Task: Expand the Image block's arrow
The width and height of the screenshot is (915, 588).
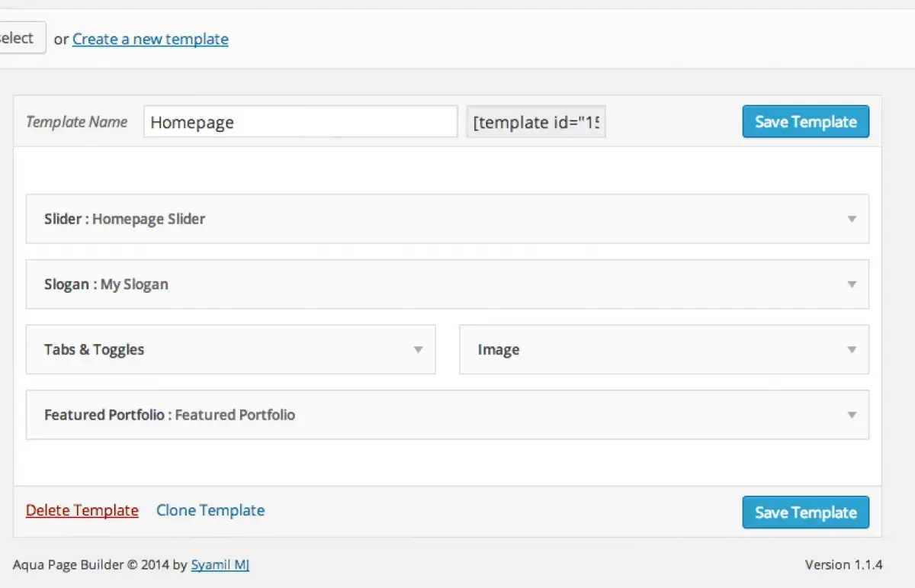Action: pos(852,350)
